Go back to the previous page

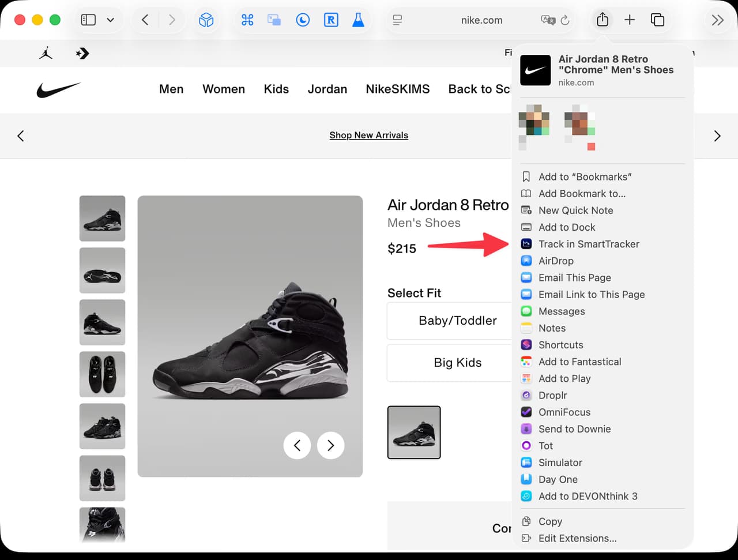point(145,20)
